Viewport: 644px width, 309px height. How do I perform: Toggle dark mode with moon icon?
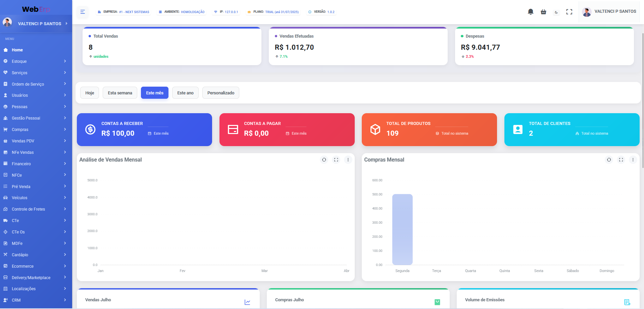[556, 12]
